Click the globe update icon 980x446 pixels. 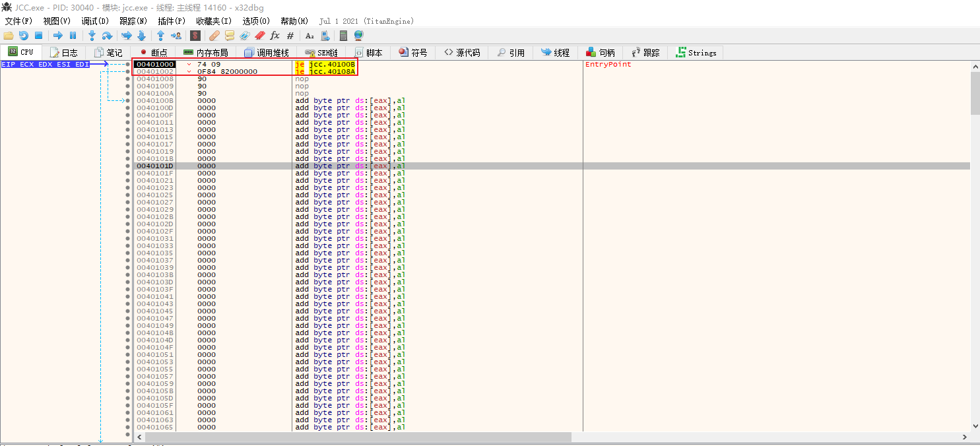pyautogui.click(x=358, y=36)
